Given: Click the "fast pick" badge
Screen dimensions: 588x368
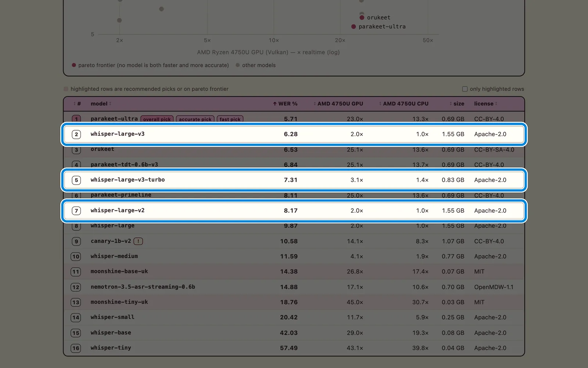Looking at the screenshot, I should pyautogui.click(x=230, y=119).
